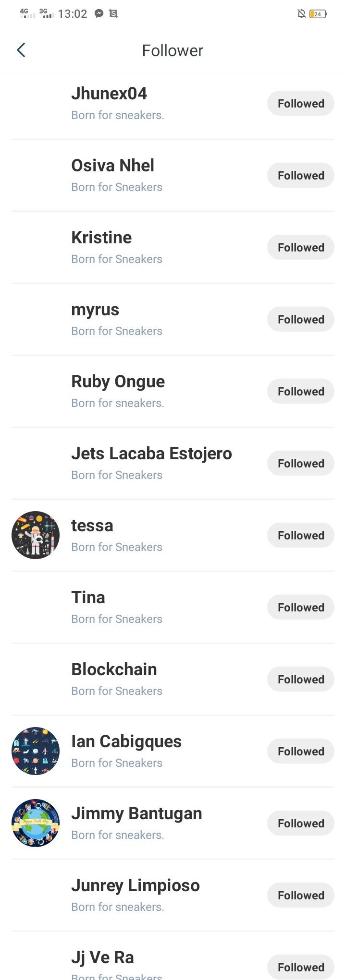Open tessa's astronaut profile picture

tap(36, 535)
